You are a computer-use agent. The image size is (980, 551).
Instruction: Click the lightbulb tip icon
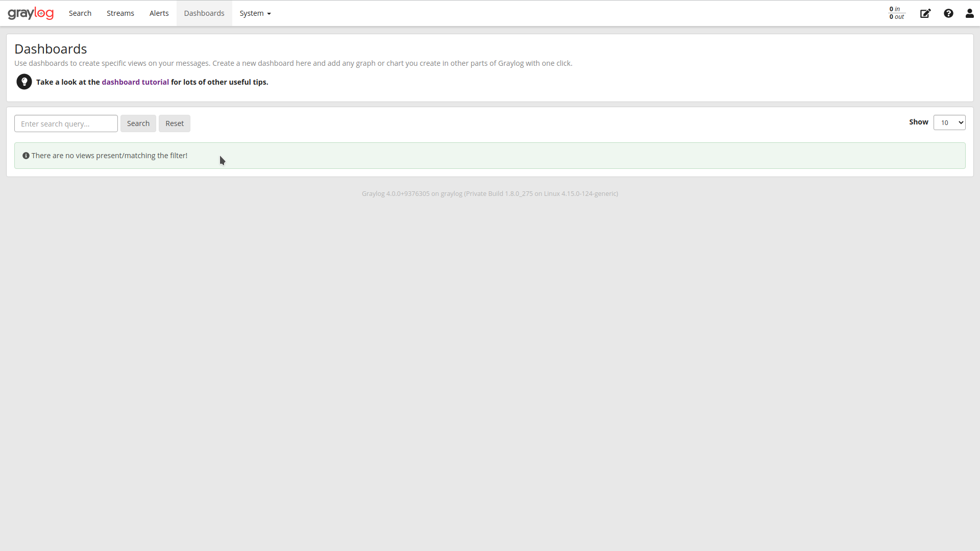pos(24,82)
